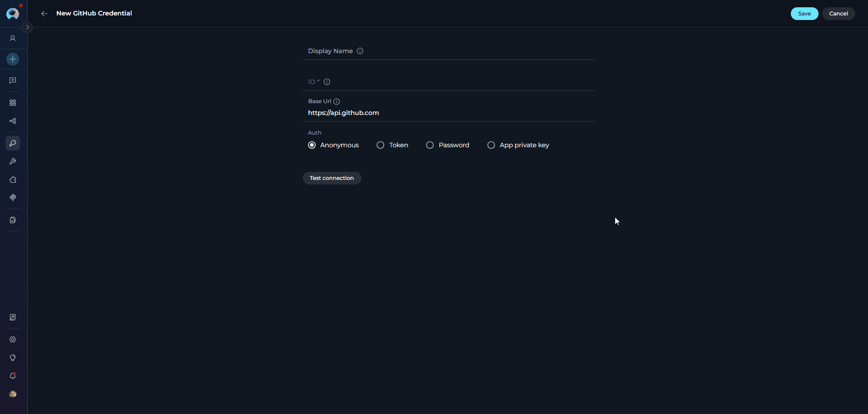
Task: Click the Test connection button
Action: click(x=332, y=178)
